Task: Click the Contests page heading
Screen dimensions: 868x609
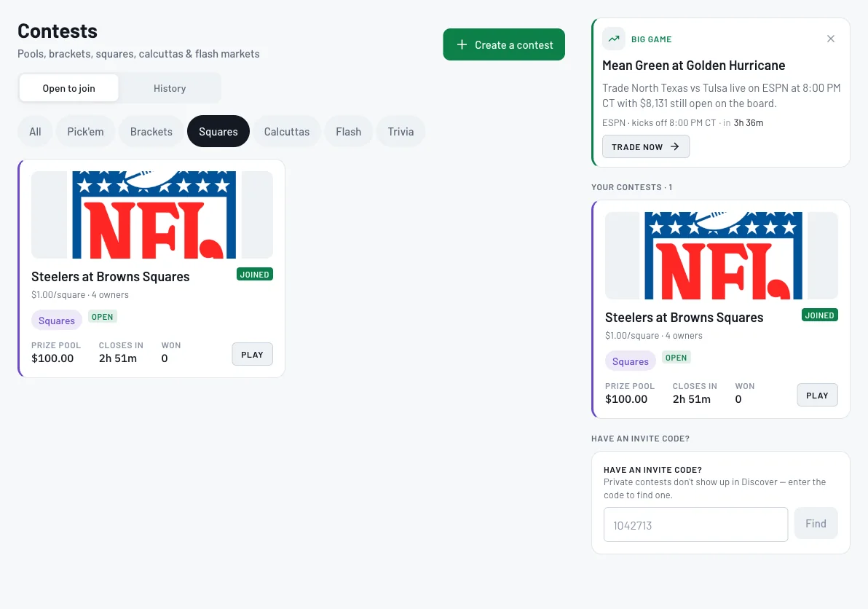Action: pyautogui.click(x=58, y=31)
